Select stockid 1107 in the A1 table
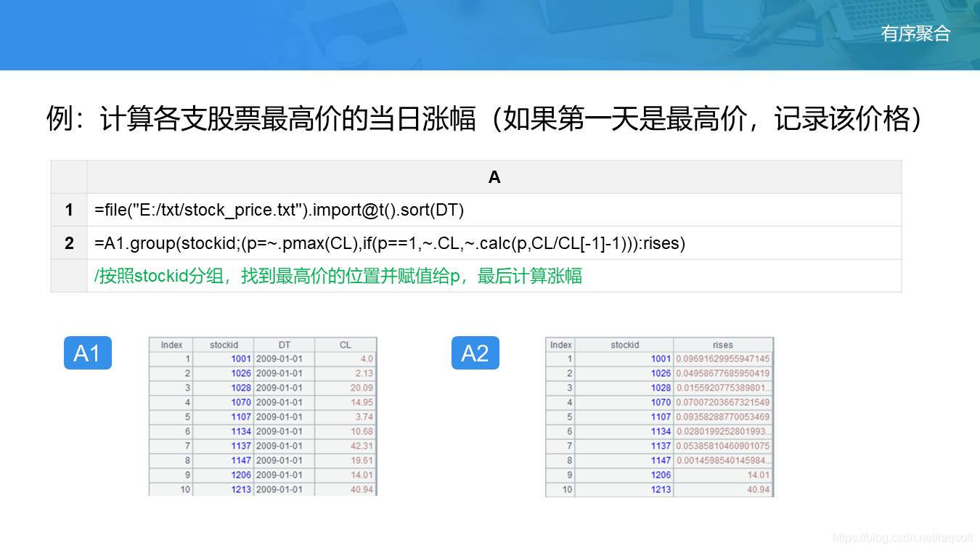Viewport: 980px width, 551px height. (241, 417)
